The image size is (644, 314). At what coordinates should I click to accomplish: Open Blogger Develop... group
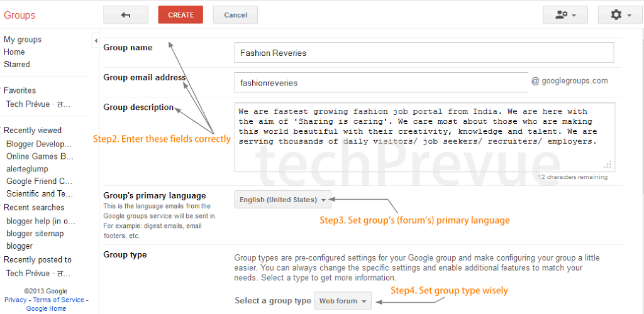[39, 144]
